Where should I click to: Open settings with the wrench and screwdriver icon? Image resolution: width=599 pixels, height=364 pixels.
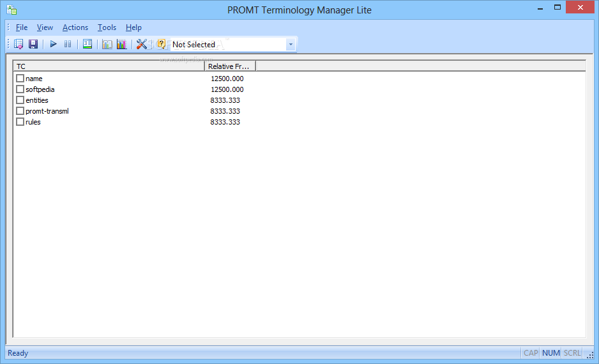pos(142,44)
